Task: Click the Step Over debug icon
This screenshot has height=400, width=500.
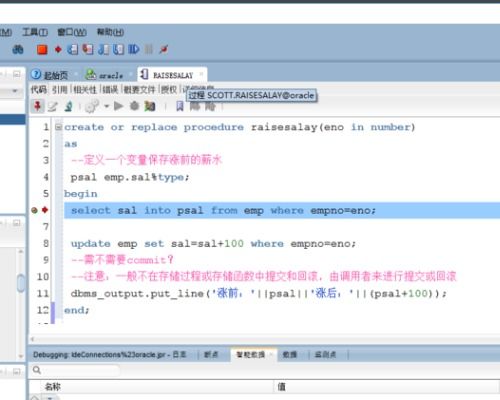Action: coord(72,50)
